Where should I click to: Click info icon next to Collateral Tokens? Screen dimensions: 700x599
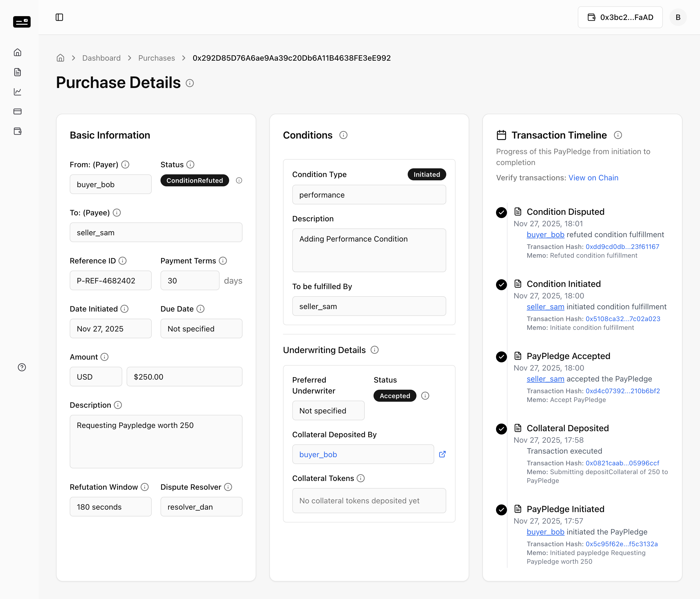(x=361, y=478)
